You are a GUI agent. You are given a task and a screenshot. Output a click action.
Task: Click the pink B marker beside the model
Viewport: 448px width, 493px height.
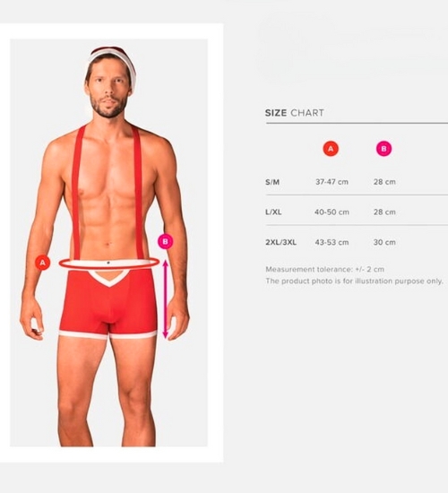[166, 241]
